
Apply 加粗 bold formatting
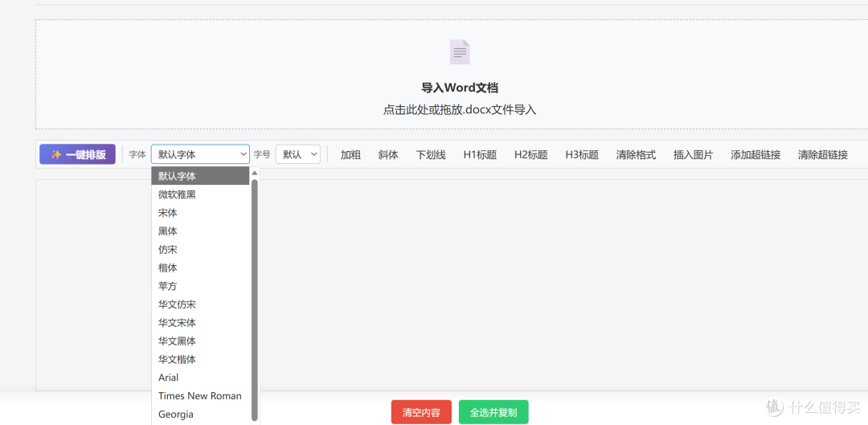coord(350,155)
